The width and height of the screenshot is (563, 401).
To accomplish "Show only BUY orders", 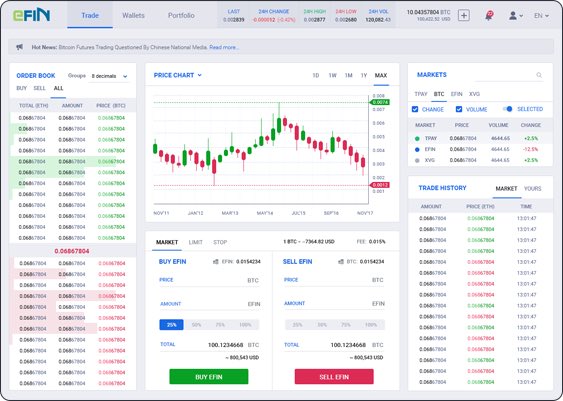I will click(x=22, y=88).
